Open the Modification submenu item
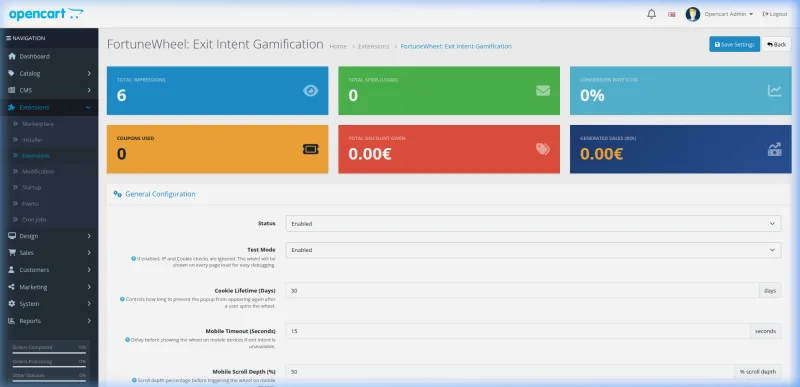Screen dimensions: 800x387 pyautogui.click(x=49, y=171)
